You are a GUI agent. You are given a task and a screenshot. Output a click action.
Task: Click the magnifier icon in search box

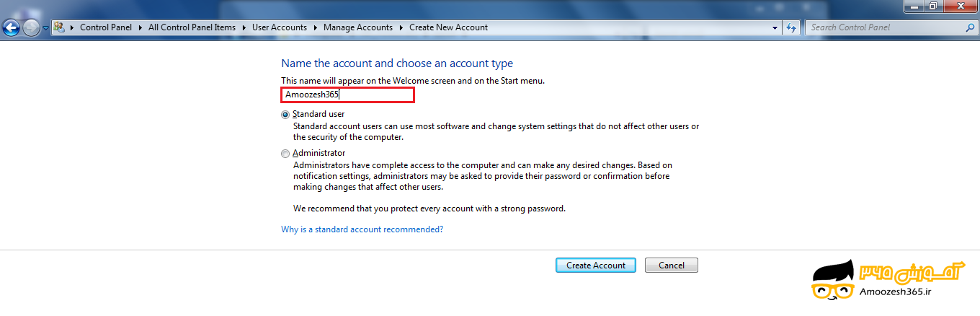[x=970, y=27]
